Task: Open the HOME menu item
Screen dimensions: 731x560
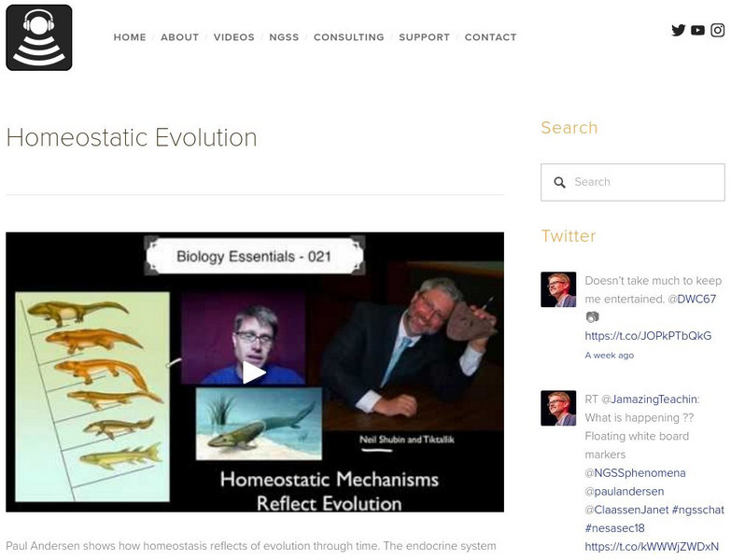Action: click(x=130, y=37)
